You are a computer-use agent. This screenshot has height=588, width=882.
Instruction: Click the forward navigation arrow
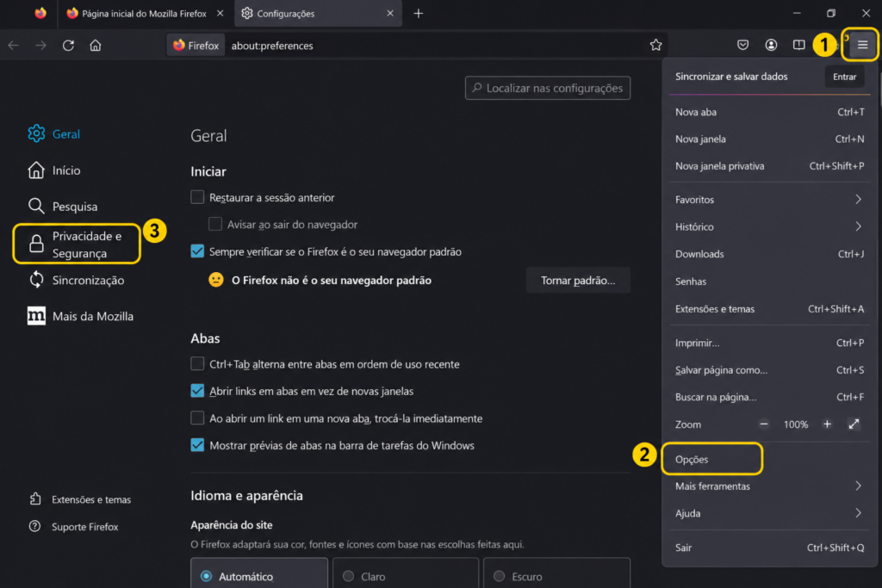pyautogui.click(x=40, y=46)
